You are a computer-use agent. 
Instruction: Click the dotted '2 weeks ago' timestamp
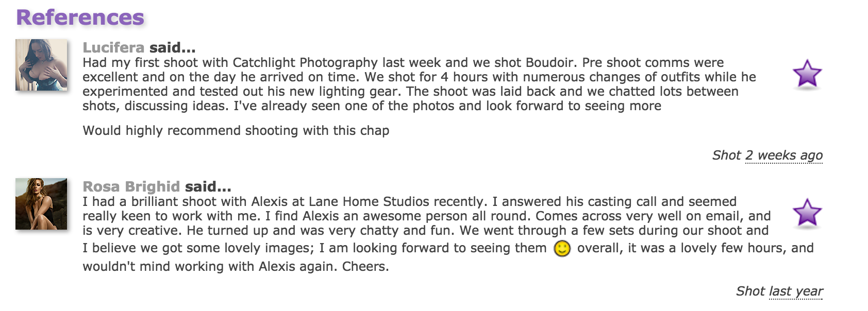point(784,155)
